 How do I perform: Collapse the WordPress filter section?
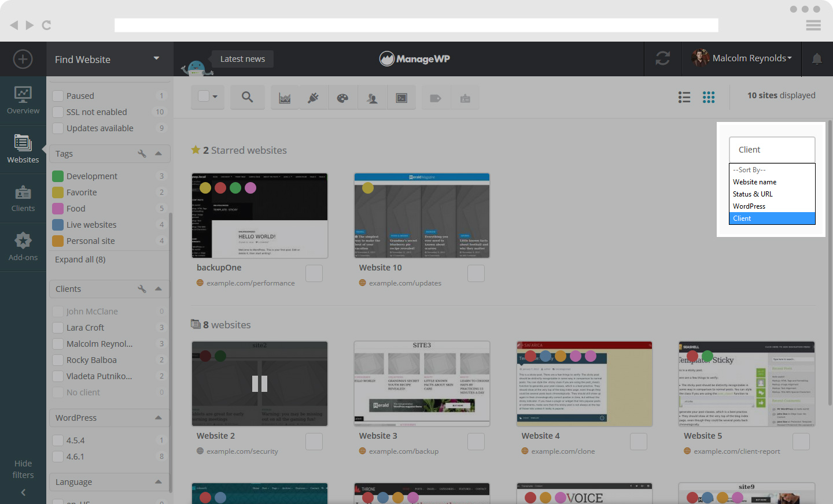159,418
